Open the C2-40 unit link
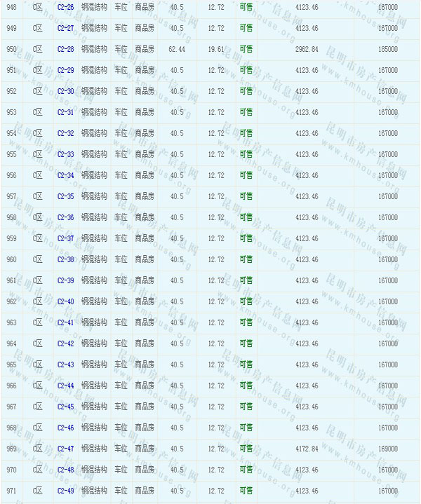The image size is (421, 504). pyautogui.click(x=65, y=301)
